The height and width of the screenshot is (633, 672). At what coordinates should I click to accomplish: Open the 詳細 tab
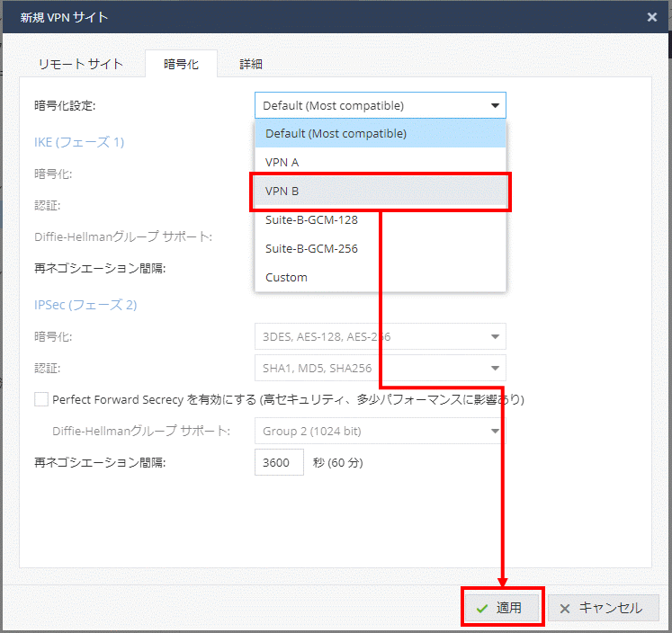point(251,64)
